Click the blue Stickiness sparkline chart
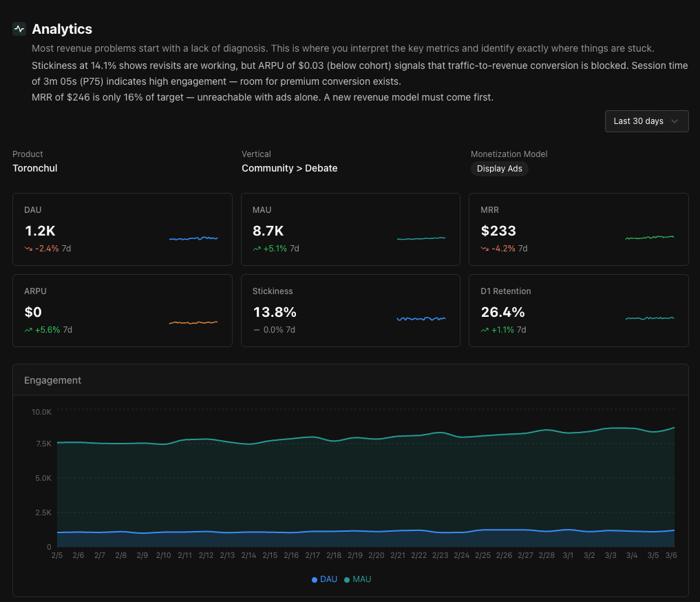Image resolution: width=700 pixels, height=602 pixels. (421, 318)
